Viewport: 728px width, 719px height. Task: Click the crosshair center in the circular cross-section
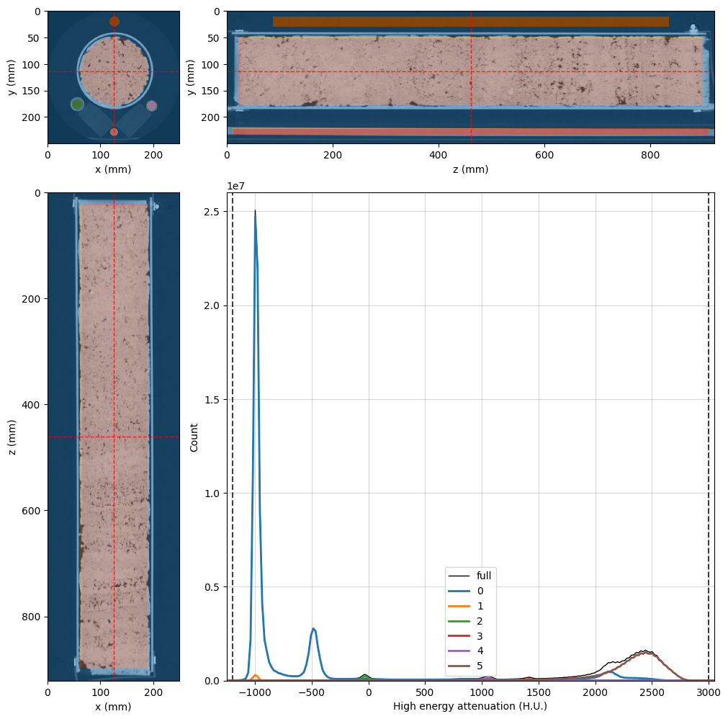coord(114,71)
